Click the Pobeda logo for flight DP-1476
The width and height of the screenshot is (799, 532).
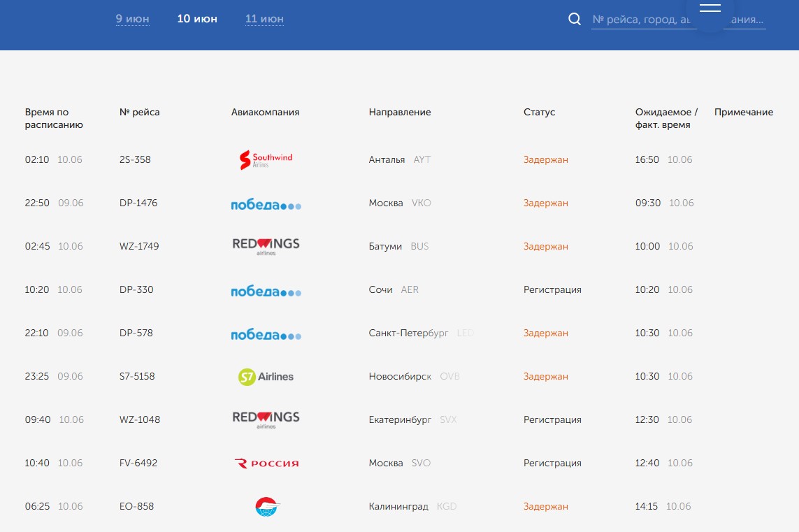tap(266, 204)
